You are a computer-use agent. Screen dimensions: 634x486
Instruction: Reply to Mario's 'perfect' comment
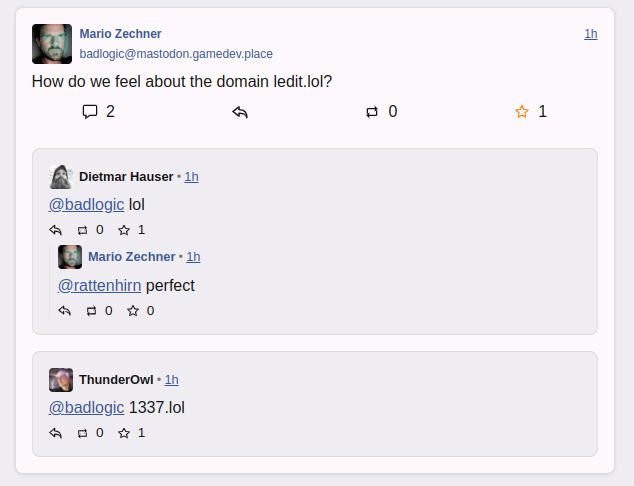(x=65, y=311)
